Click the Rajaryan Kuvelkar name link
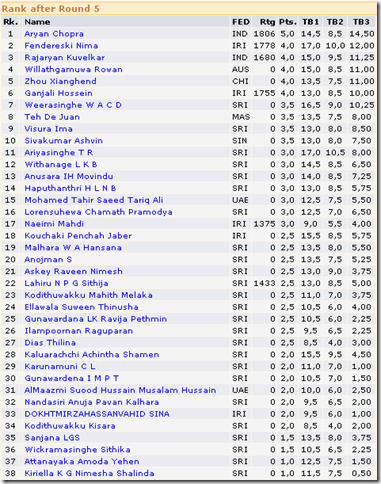381x484 pixels. [x=65, y=58]
